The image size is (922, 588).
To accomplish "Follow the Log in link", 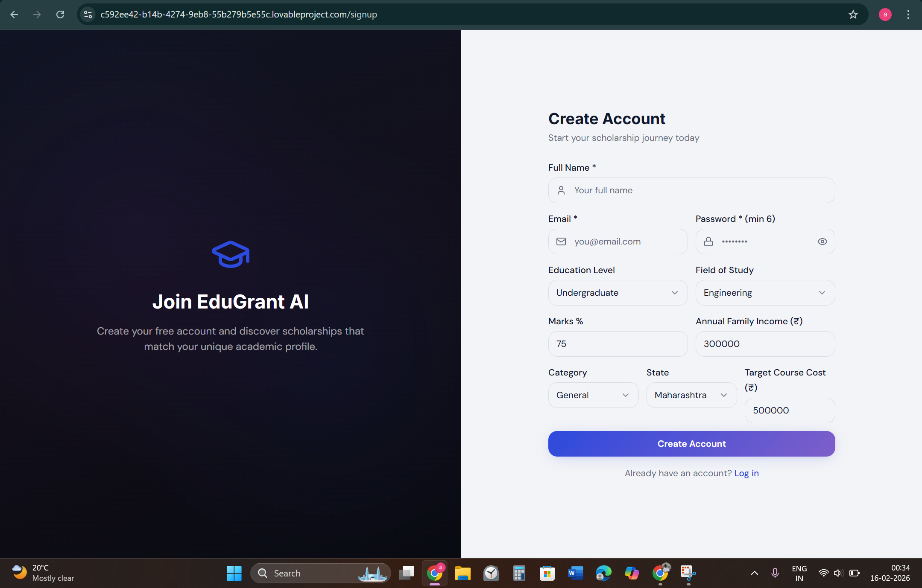I will [746, 473].
